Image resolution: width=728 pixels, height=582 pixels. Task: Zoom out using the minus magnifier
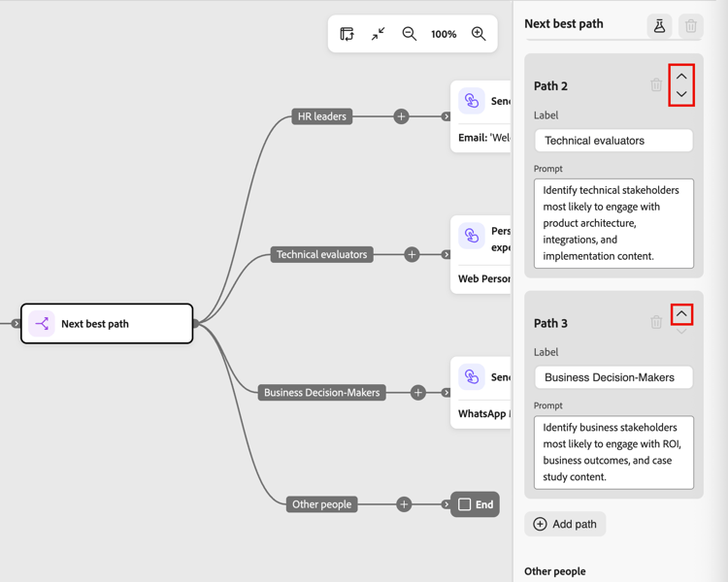click(409, 34)
